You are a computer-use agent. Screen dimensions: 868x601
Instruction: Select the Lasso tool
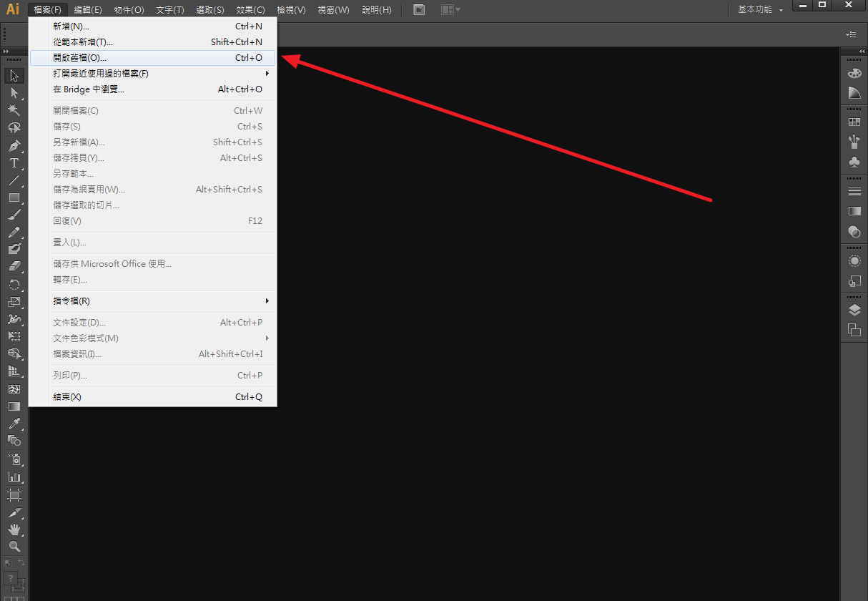(14, 128)
